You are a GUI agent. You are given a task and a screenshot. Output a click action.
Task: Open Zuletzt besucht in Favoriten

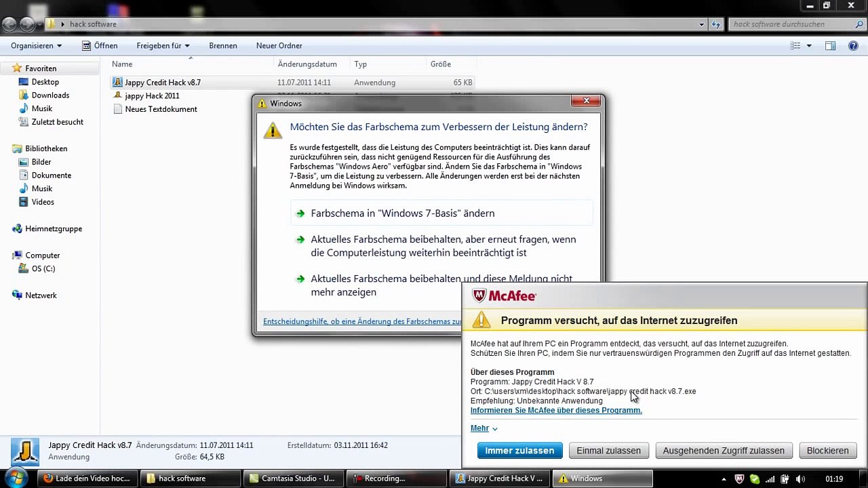pyautogui.click(x=58, y=122)
